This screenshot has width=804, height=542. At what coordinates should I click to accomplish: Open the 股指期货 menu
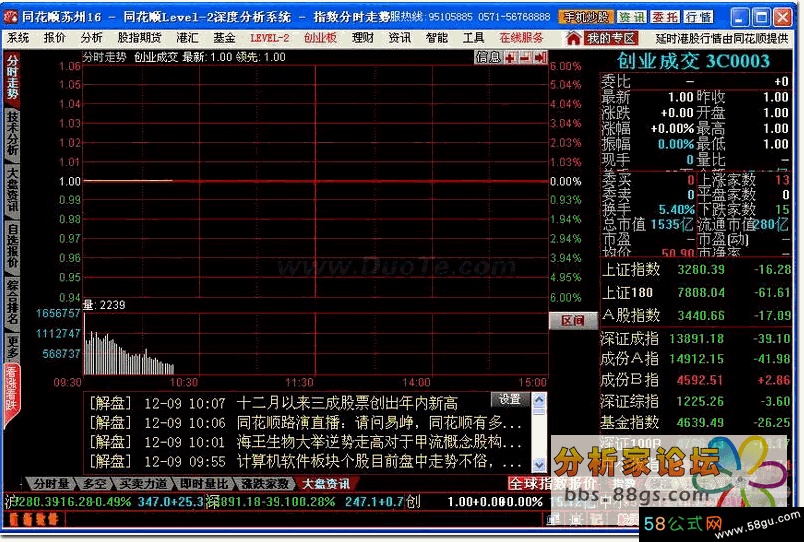pos(139,37)
